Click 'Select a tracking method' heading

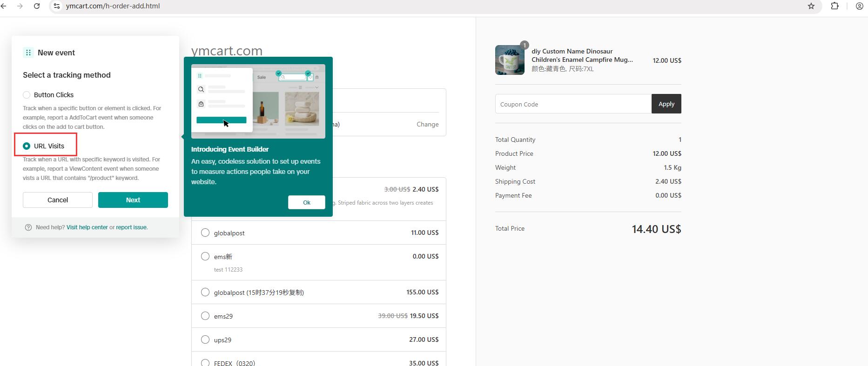[67, 75]
